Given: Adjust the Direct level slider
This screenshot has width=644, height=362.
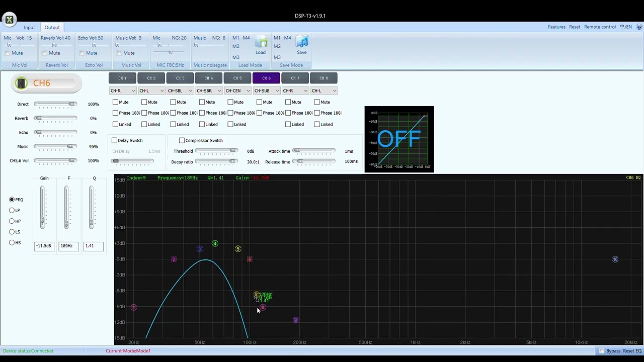Looking at the screenshot, I should point(55,104).
